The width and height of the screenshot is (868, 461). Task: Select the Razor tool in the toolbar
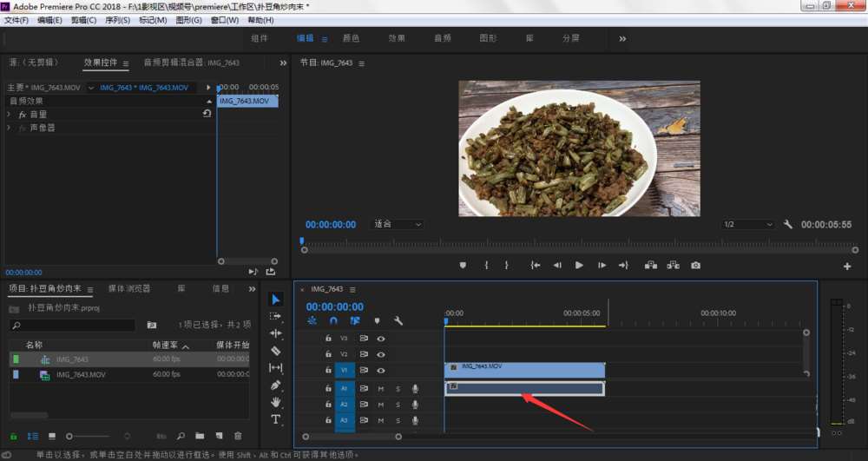[x=276, y=351]
